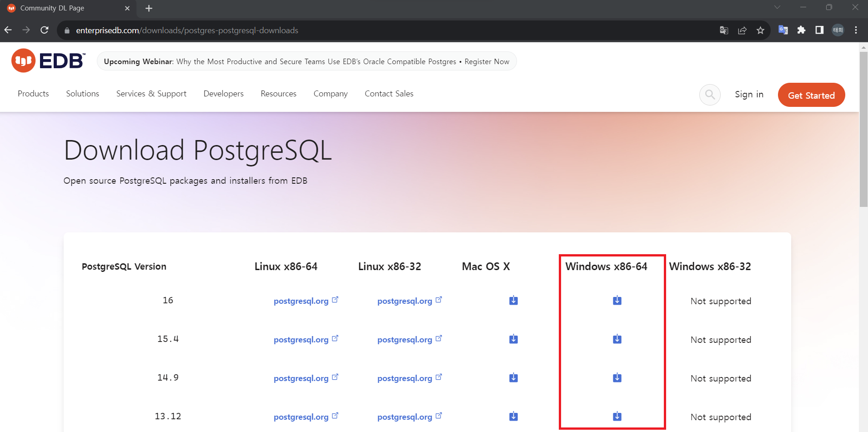
Task: Open postgresql.org link for 13.12 Linux x86-64
Action: pyautogui.click(x=306, y=417)
